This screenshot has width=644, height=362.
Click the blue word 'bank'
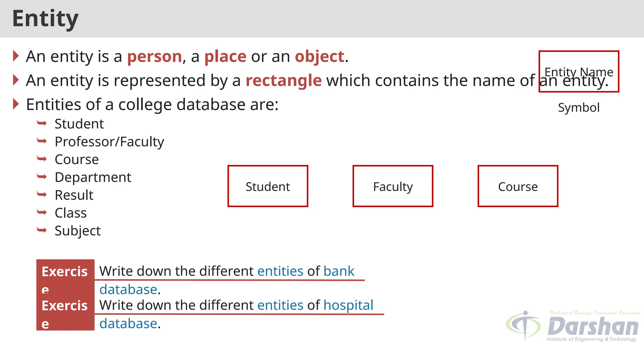pyautogui.click(x=339, y=271)
